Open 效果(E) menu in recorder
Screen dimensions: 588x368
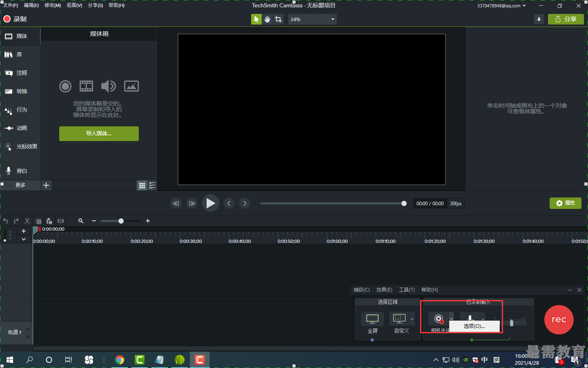384,290
